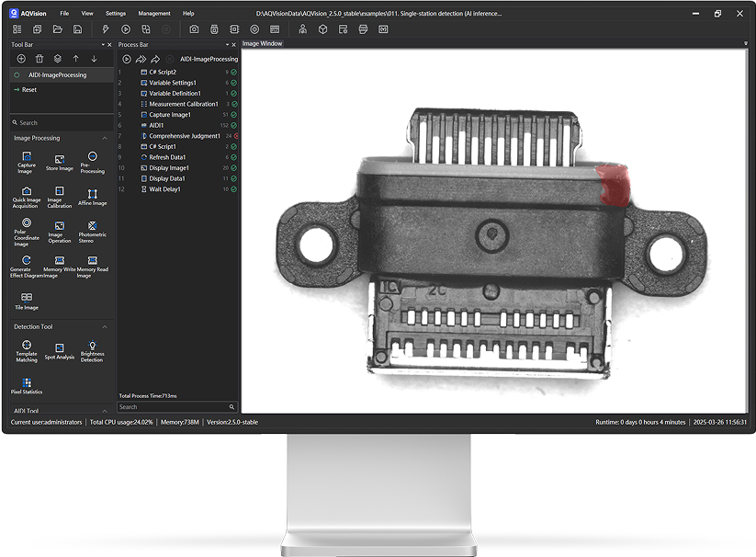Click the add (plus) icon in the Tool Bar panel

pos(21,59)
